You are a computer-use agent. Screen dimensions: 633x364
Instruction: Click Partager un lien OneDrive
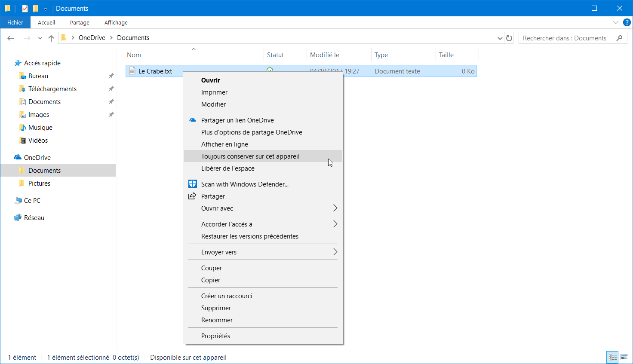click(x=263, y=120)
